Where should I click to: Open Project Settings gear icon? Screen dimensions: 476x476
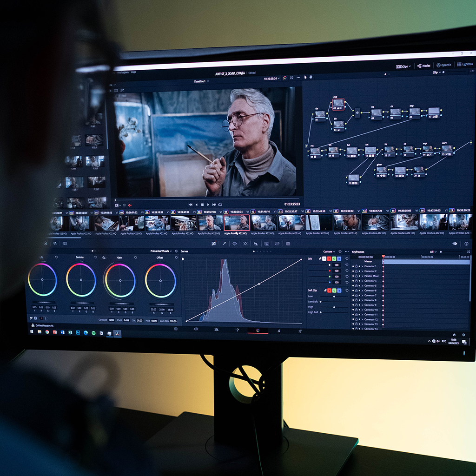[x=463, y=335]
